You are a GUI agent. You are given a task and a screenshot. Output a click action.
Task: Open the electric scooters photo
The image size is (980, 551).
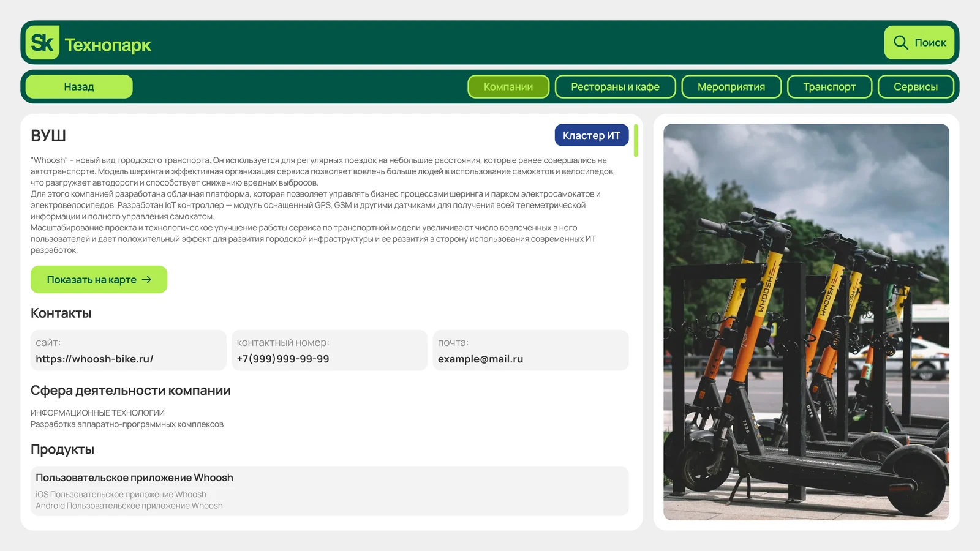tap(806, 322)
